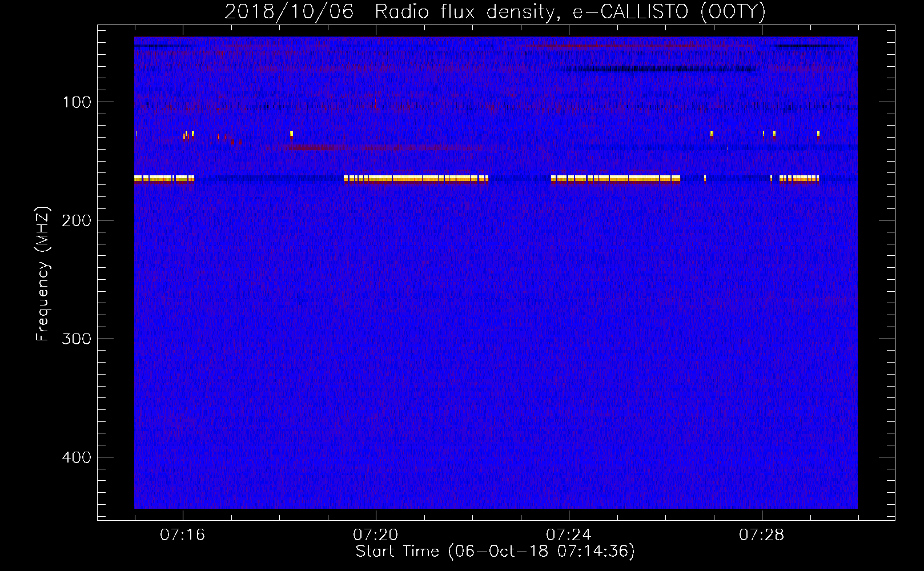Click the '07:24' time tick label
The width and height of the screenshot is (924, 571).
(569, 534)
